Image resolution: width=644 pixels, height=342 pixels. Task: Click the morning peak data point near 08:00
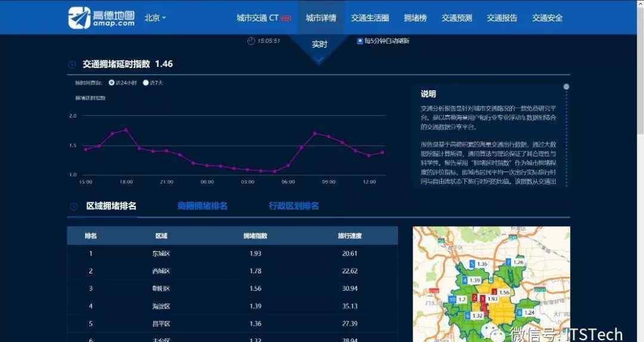click(x=315, y=133)
